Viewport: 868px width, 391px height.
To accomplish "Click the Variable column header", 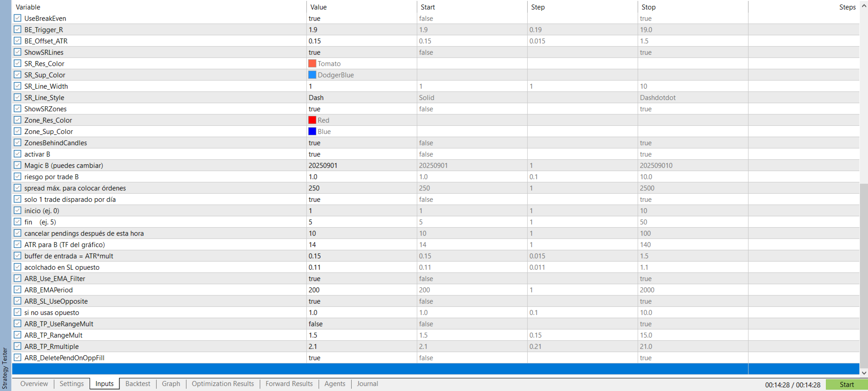I will coord(159,7).
